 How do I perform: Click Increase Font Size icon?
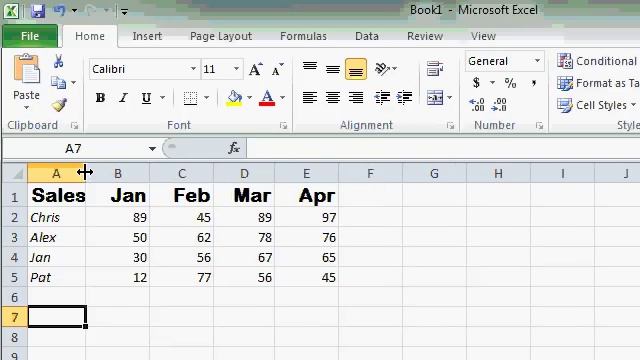click(x=256, y=69)
